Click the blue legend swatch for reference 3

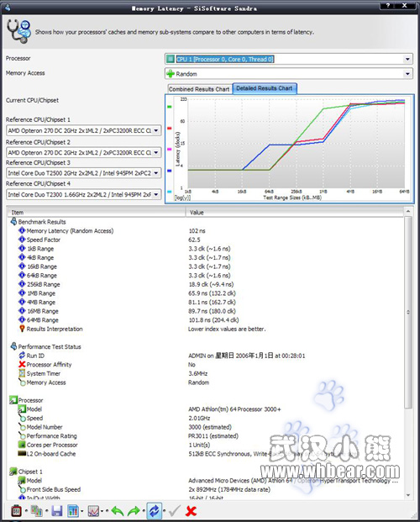[x=170, y=171]
